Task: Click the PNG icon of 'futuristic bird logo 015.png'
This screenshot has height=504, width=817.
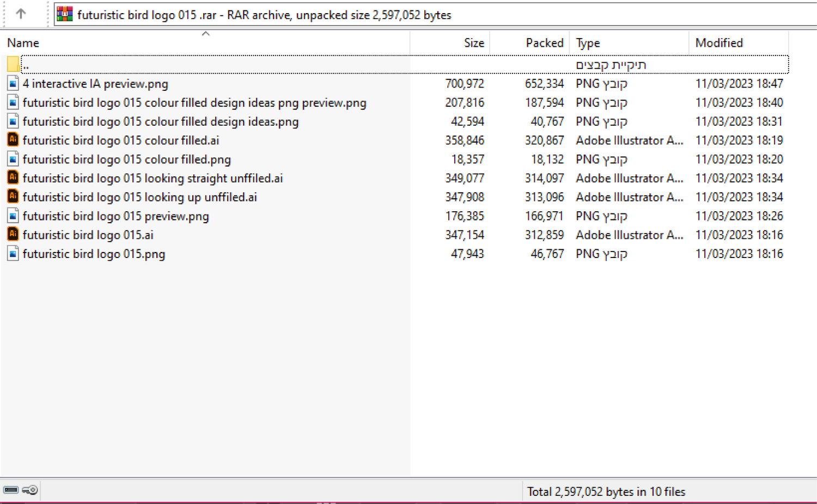Action: click(13, 254)
